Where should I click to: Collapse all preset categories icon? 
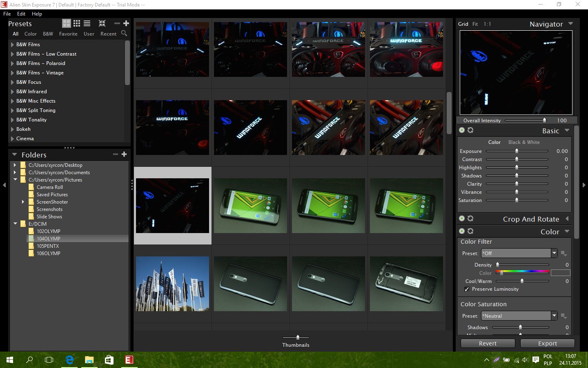102,23
